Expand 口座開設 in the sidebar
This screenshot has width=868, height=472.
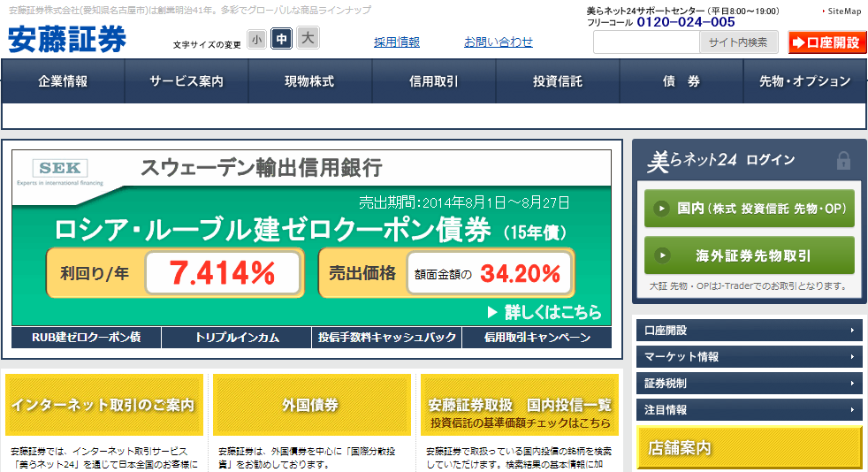point(748,331)
